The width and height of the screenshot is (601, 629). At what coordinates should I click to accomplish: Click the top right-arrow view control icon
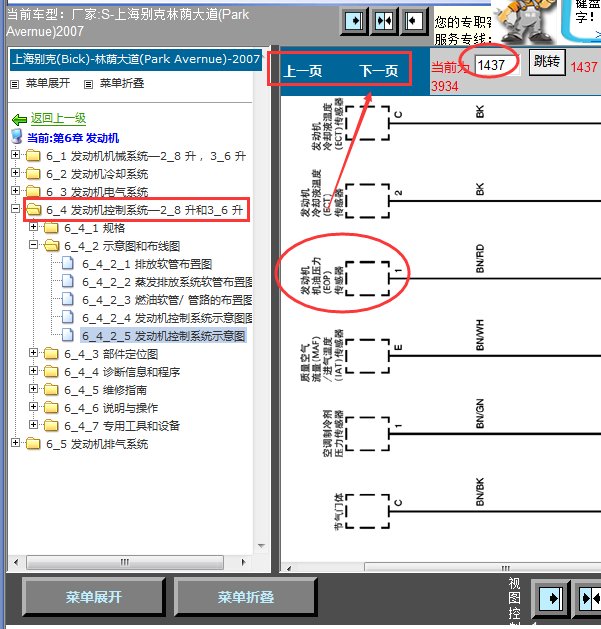tap(354, 21)
